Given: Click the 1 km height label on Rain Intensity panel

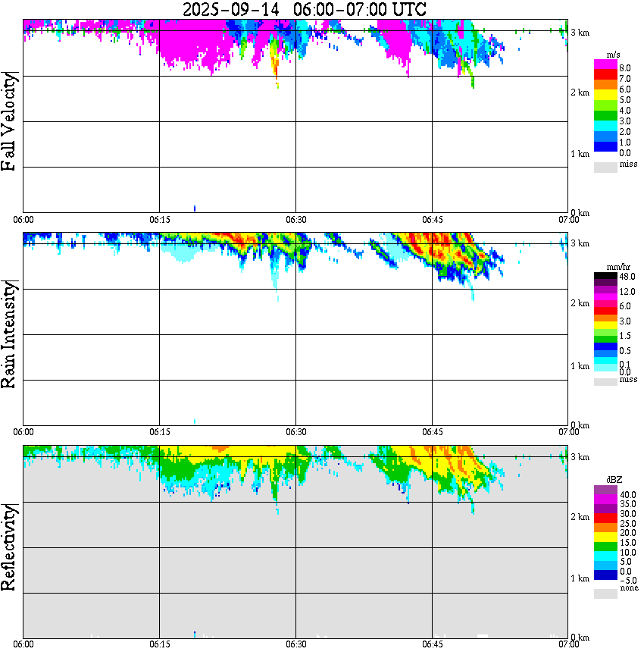Looking at the screenshot, I should [x=580, y=366].
